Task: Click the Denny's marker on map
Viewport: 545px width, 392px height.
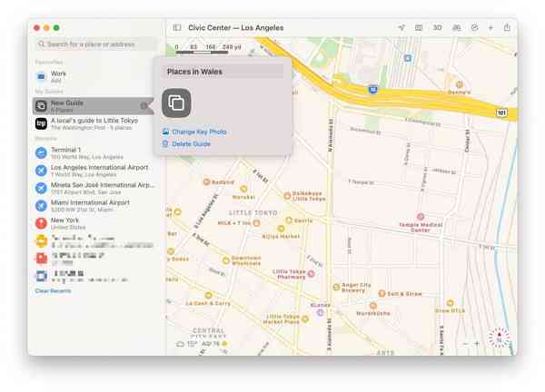Action: click(x=460, y=84)
